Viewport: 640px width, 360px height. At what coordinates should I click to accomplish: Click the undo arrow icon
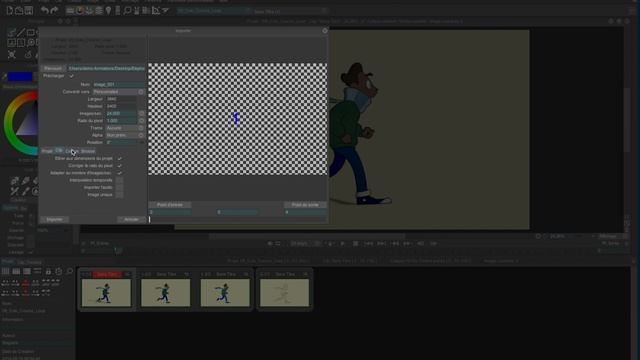[44, 10]
